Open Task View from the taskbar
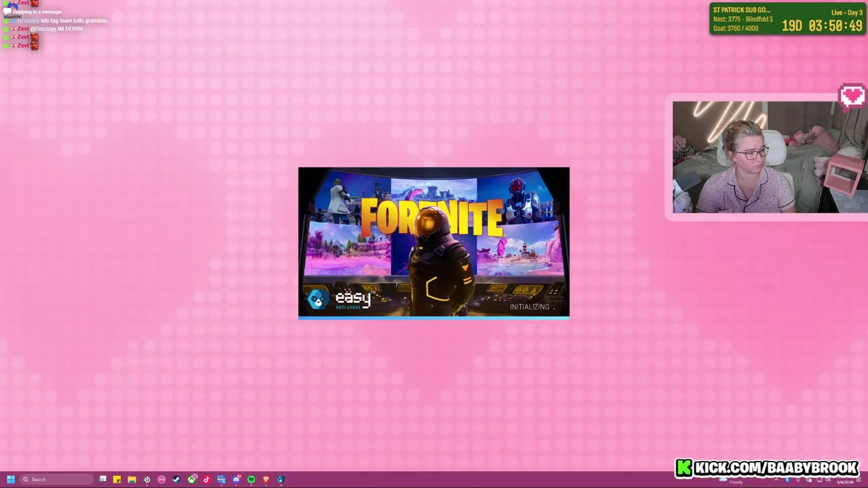The height and width of the screenshot is (488, 868). 102,479
